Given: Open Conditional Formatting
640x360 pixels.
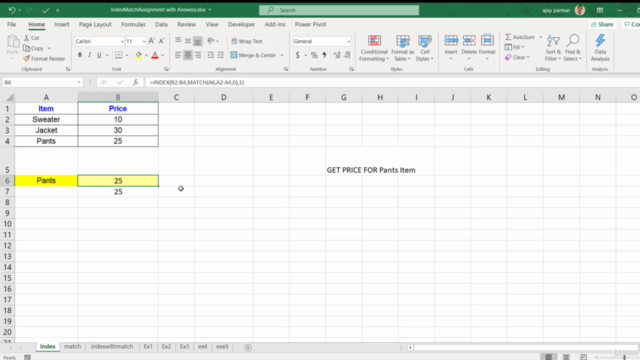Looking at the screenshot, I should pyautogui.click(x=374, y=48).
